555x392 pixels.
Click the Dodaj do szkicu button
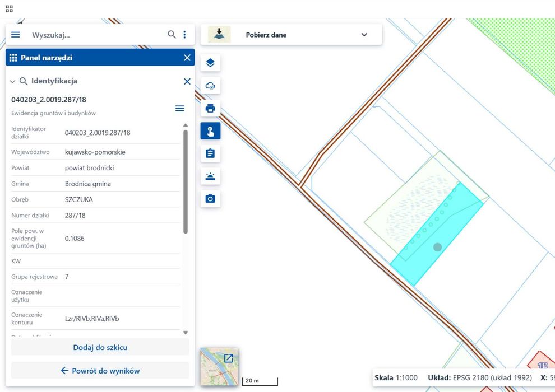tap(100, 347)
